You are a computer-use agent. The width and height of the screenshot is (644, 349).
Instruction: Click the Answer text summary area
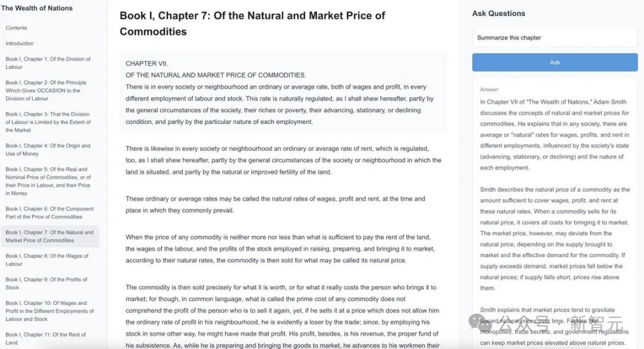tap(555, 214)
